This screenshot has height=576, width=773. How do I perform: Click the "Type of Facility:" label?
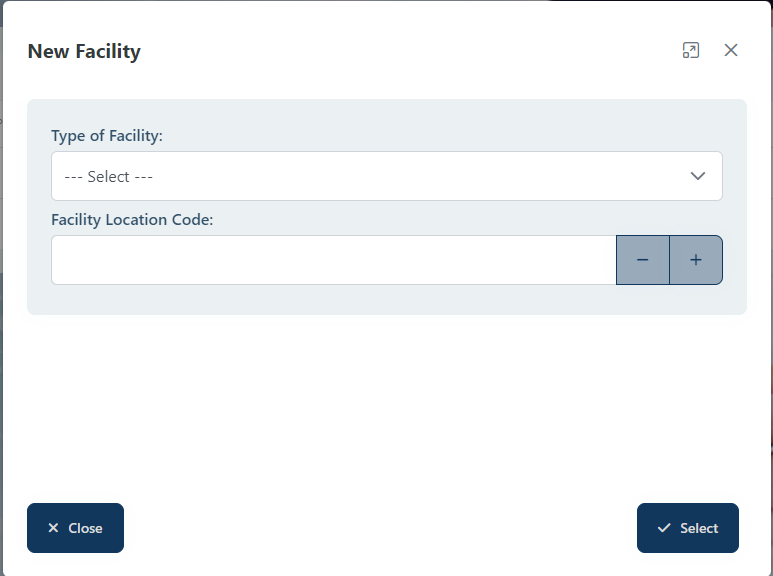tap(107, 135)
